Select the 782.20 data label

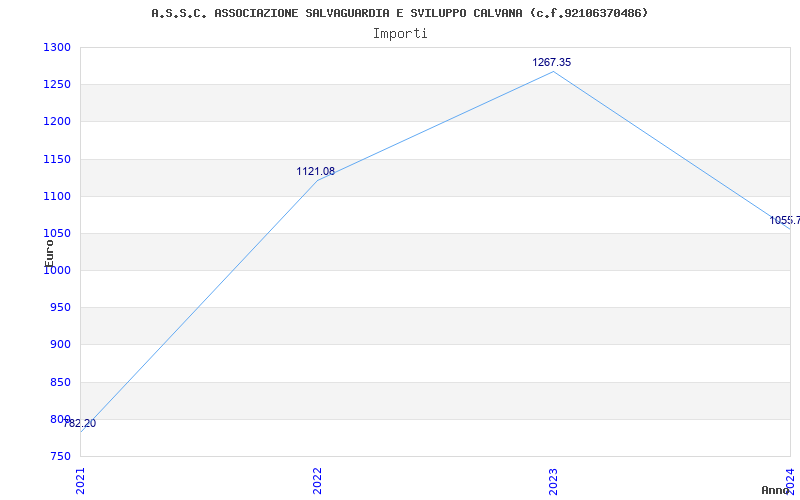coord(80,423)
